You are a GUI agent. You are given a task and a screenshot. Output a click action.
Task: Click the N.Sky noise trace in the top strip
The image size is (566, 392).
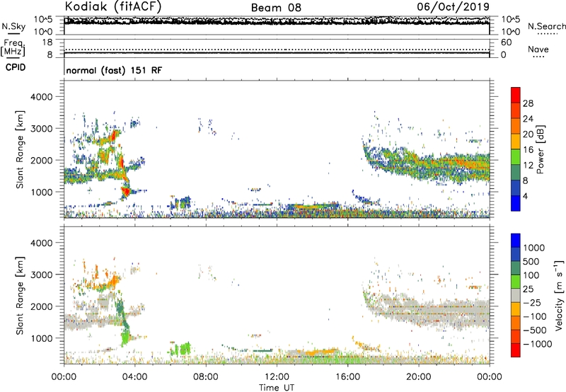click(x=277, y=21)
